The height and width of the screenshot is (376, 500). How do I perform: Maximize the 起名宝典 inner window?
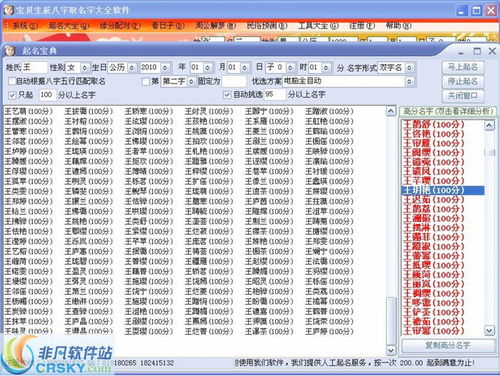[477, 51]
